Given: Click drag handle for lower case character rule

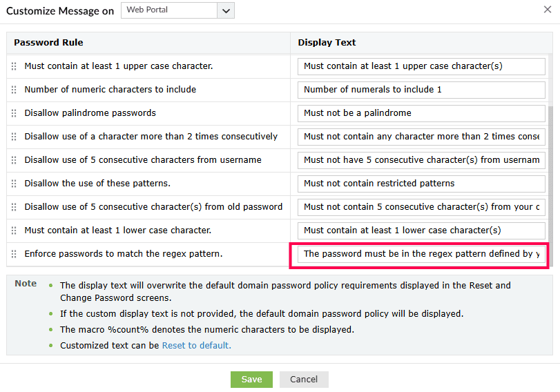Looking at the screenshot, I should click(14, 231).
